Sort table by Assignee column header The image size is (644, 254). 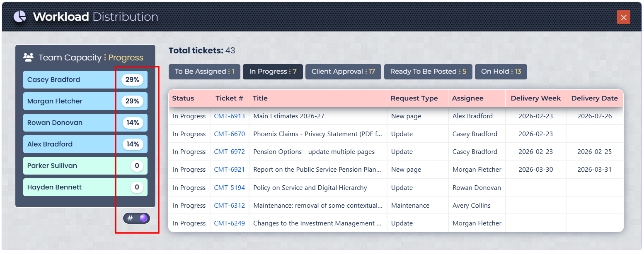point(467,98)
